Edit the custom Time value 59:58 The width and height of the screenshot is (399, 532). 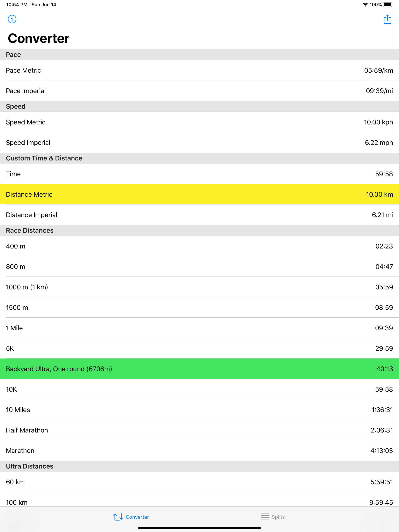384,174
